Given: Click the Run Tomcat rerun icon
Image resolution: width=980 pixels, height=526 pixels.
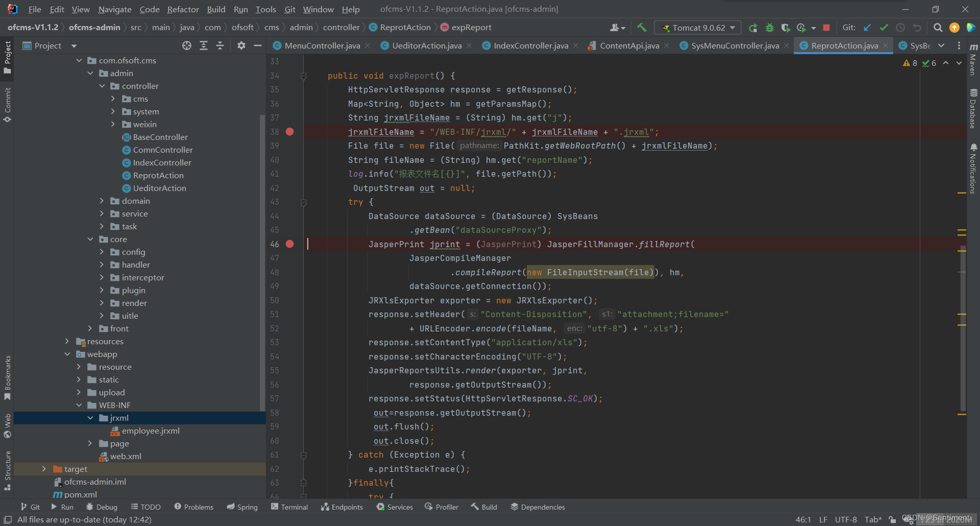Looking at the screenshot, I should click(x=753, y=28).
